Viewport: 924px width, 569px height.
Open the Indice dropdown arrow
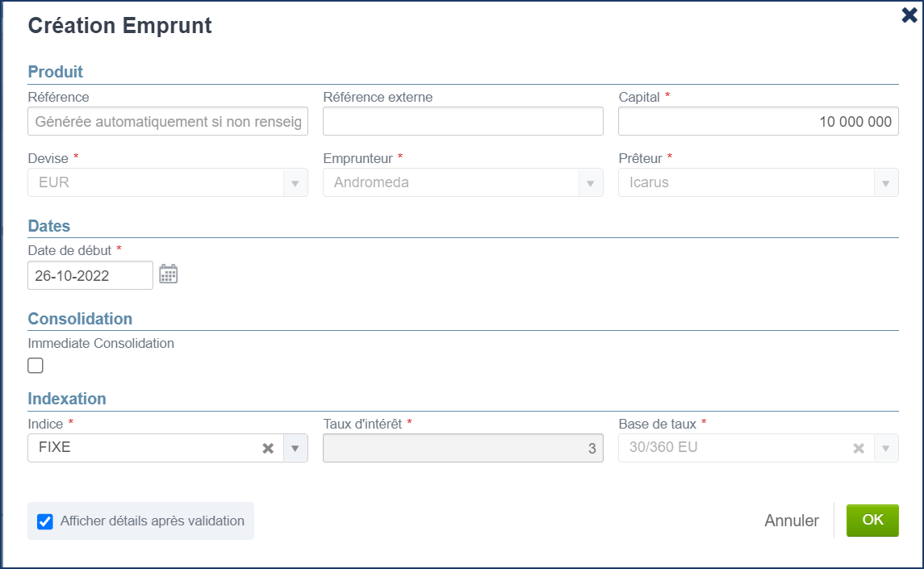[295, 448]
